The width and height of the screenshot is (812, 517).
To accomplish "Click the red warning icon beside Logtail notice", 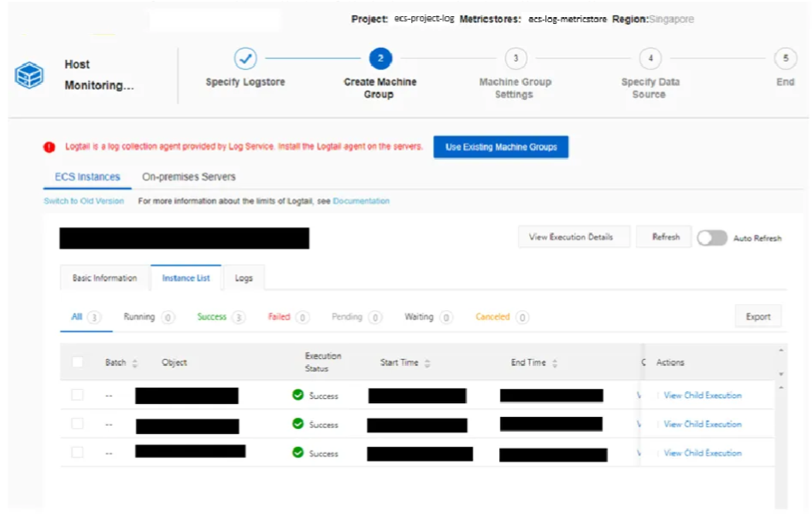I will coord(50,147).
